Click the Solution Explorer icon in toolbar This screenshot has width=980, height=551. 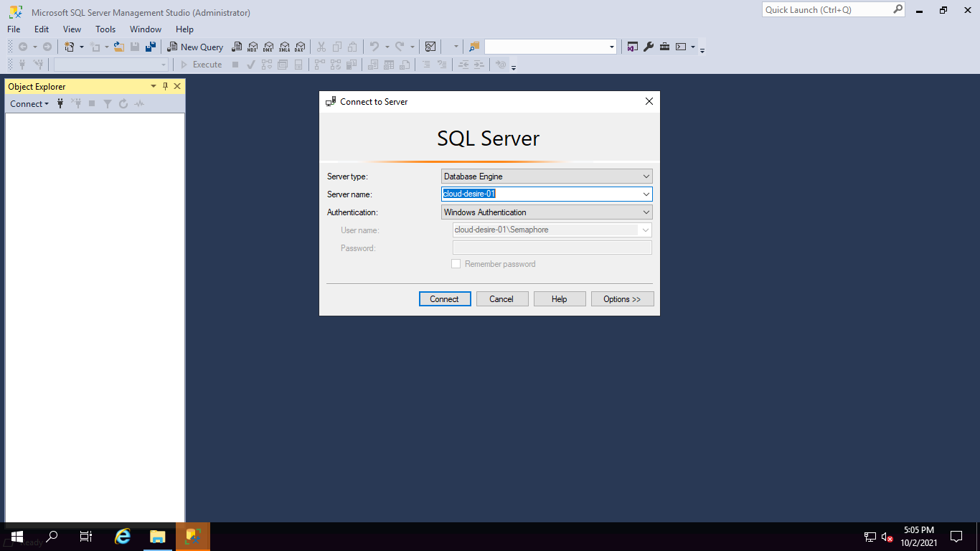point(632,47)
